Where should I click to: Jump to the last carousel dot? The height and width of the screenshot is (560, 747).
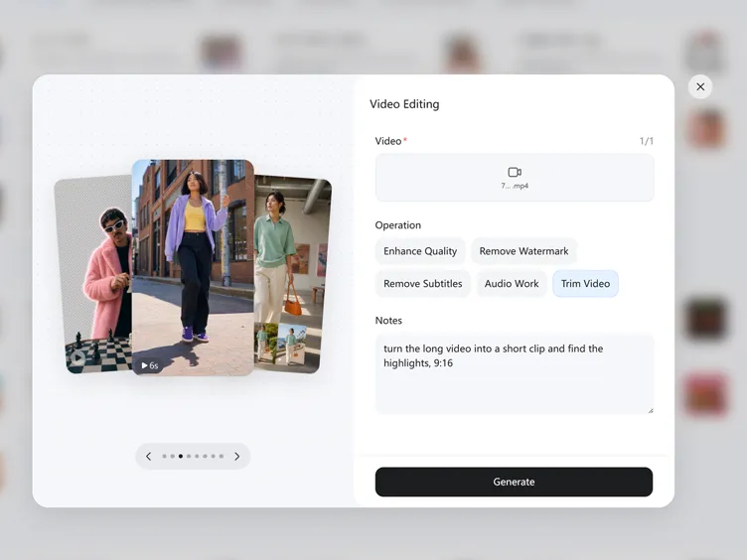click(222, 456)
